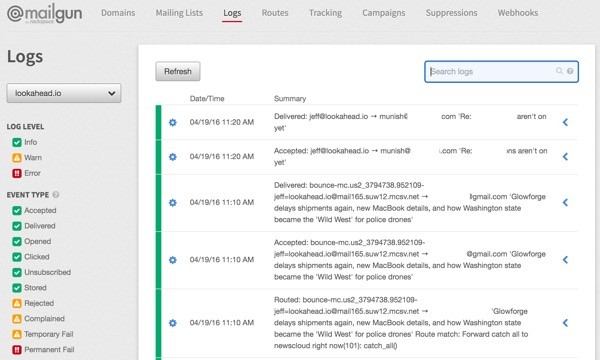600x360 pixels.
Task: Uncheck the Opened event type
Action: click(x=17, y=241)
